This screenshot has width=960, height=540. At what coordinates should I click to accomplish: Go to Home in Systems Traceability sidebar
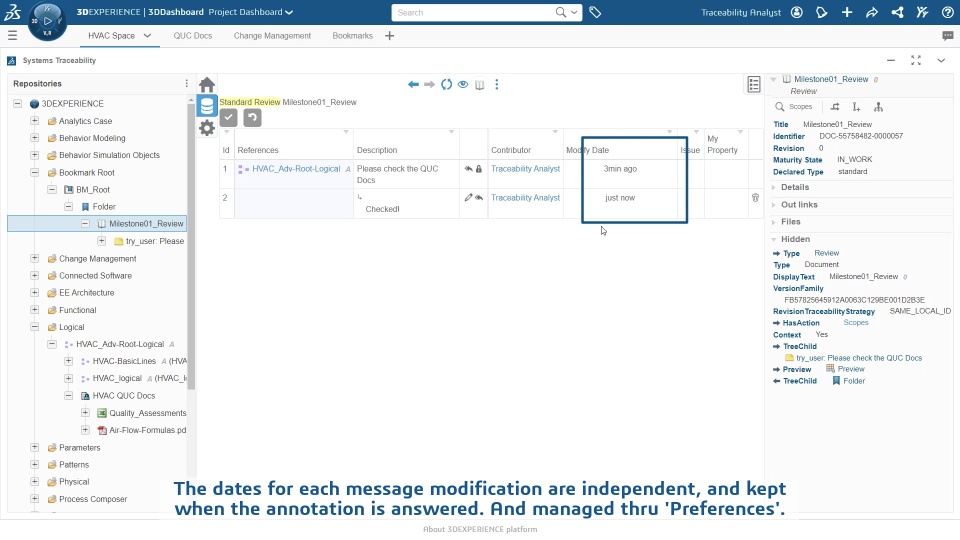pyautogui.click(x=207, y=84)
